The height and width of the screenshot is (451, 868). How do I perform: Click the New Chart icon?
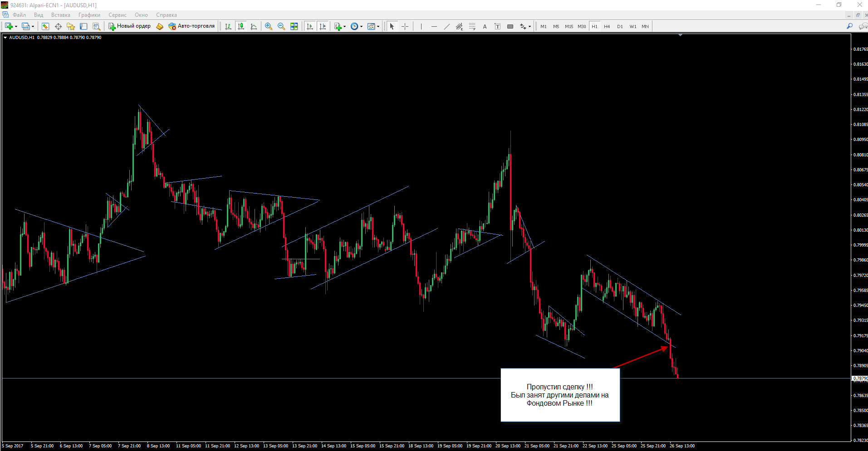[9, 26]
